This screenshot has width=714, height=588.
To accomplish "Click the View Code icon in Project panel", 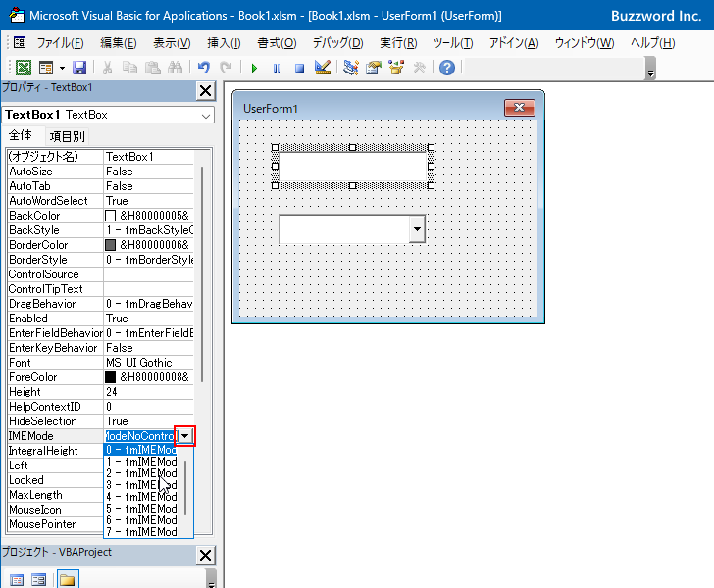I will [x=17, y=580].
